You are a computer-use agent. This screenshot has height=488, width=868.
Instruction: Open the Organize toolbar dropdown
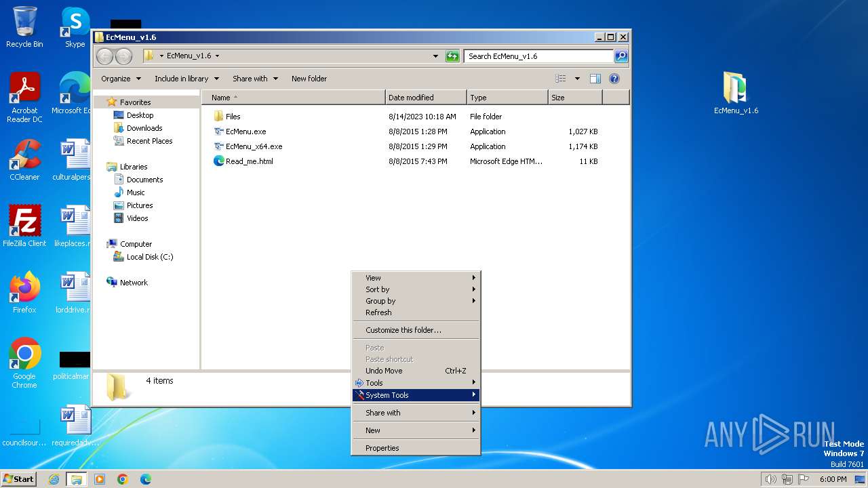121,79
